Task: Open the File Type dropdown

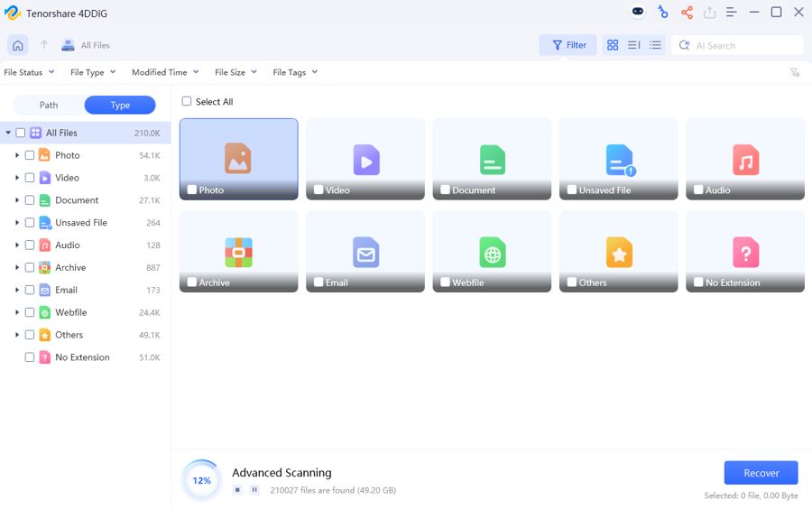Action: pyautogui.click(x=93, y=72)
